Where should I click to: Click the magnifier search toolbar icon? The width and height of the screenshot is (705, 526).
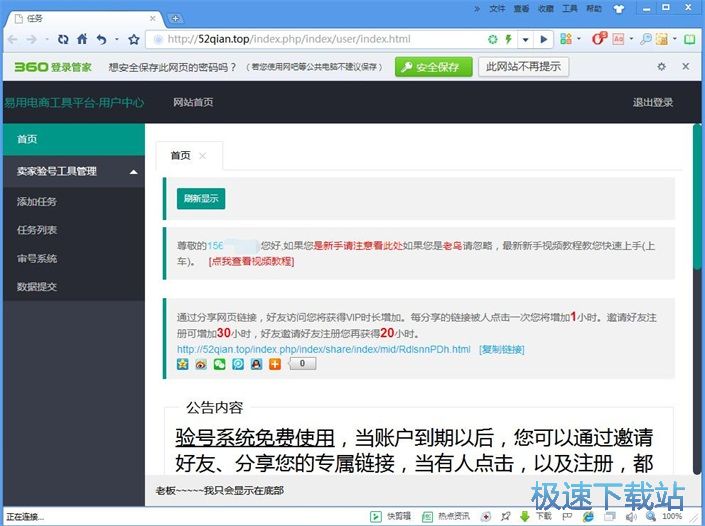(x=646, y=39)
